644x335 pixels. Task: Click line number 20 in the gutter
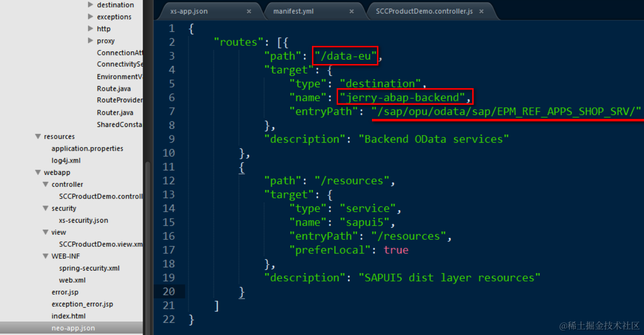coord(169,291)
